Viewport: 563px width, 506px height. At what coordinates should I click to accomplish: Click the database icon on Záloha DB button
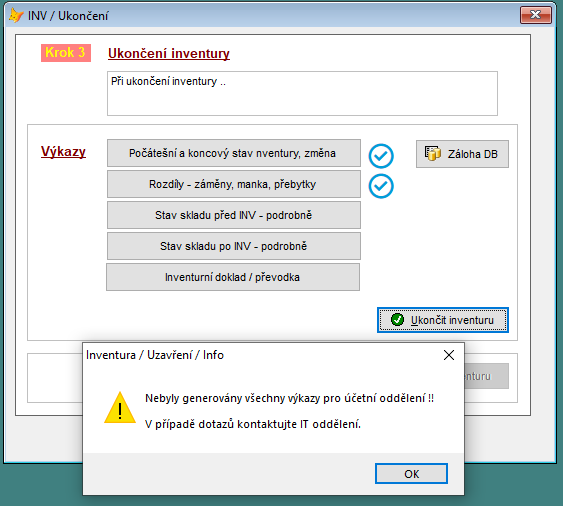pyautogui.click(x=433, y=154)
